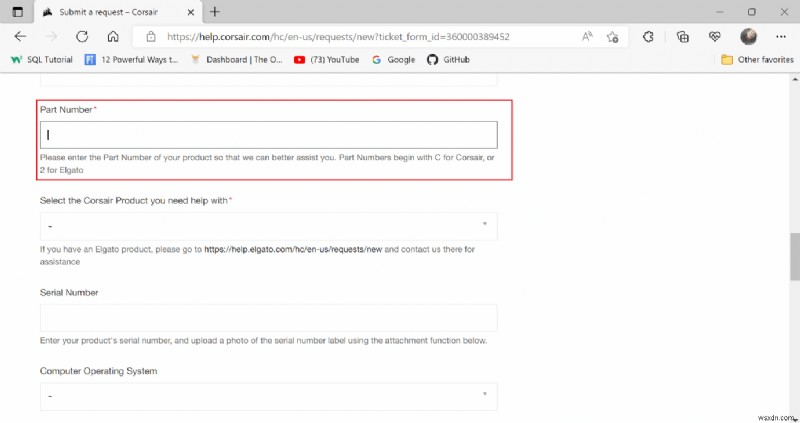This screenshot has height=423, width=800.
Task: Click the browser Back arrow
Action: point(20,36)
